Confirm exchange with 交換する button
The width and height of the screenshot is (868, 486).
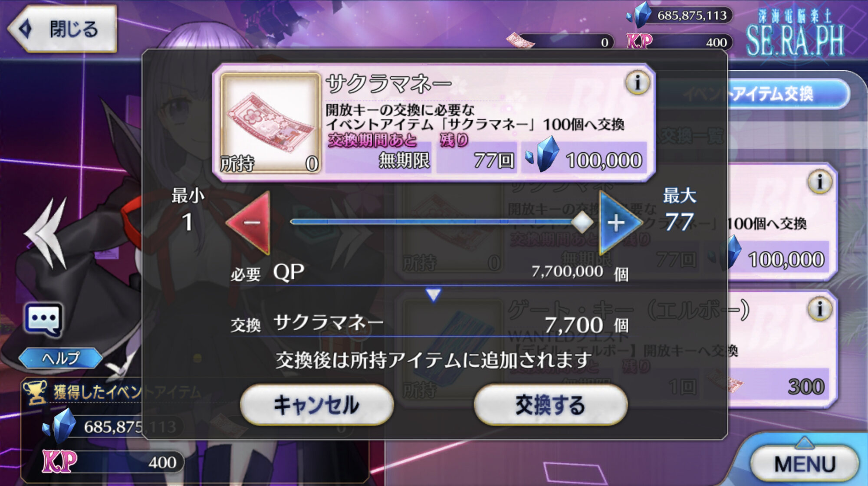[550, 405]
